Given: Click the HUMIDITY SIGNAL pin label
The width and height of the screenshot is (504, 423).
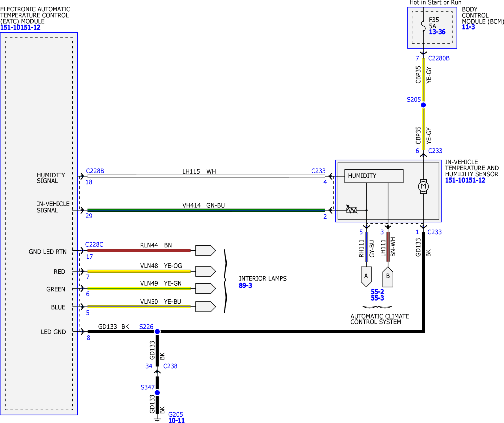Looking at the screenshot, I should click(51, 178).
